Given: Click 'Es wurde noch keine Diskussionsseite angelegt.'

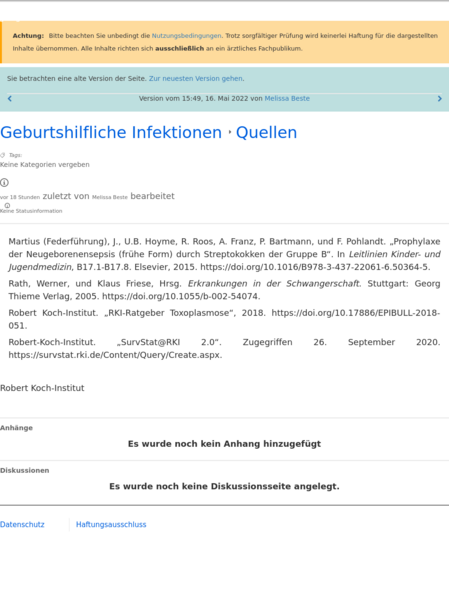Looking at the screenshot, I should coord(224,486).
